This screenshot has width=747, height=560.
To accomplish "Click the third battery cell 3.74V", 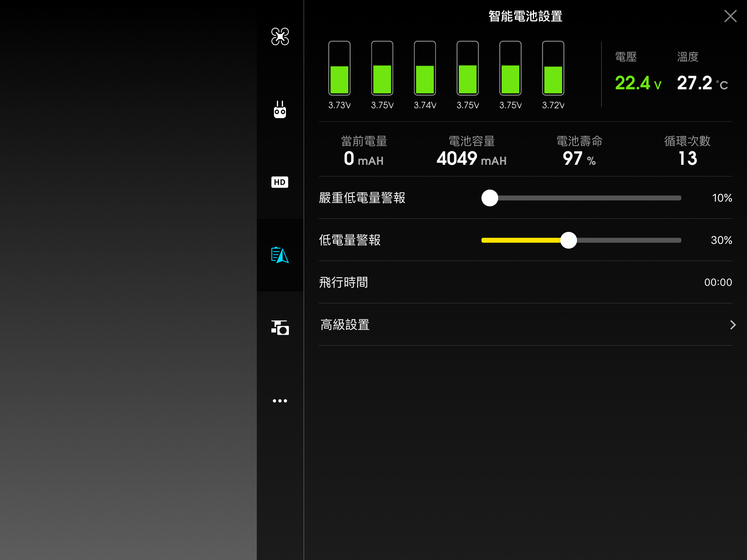I will pyautogui.click(x=425, y=68).
